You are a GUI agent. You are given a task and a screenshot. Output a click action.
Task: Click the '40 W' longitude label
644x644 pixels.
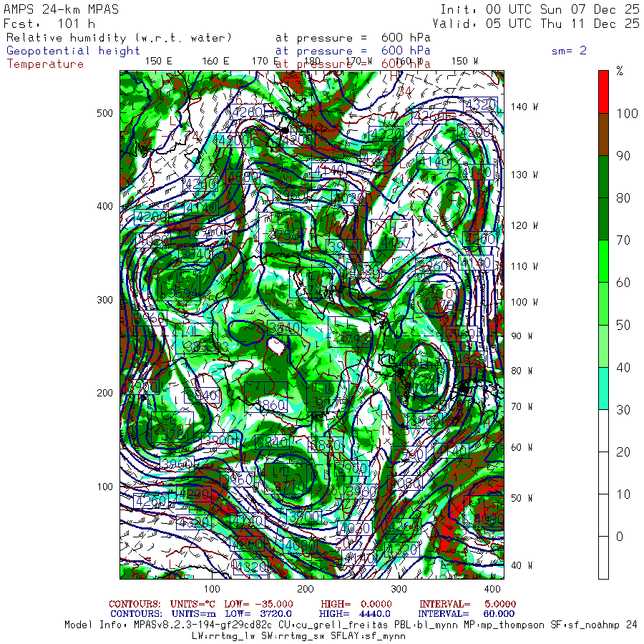click(522, 565)
